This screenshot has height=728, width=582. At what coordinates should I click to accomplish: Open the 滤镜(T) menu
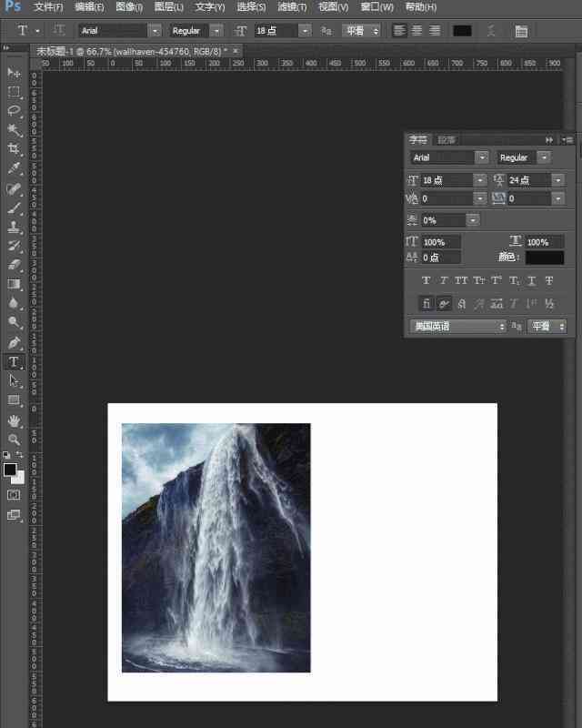pyautogui.click(x=292, y=7)
